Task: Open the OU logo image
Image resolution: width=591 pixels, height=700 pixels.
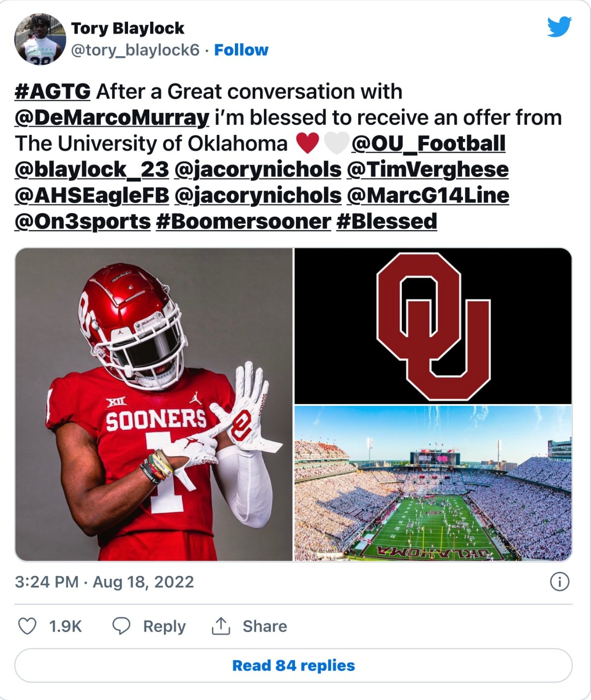Action: tap(433, 326)
